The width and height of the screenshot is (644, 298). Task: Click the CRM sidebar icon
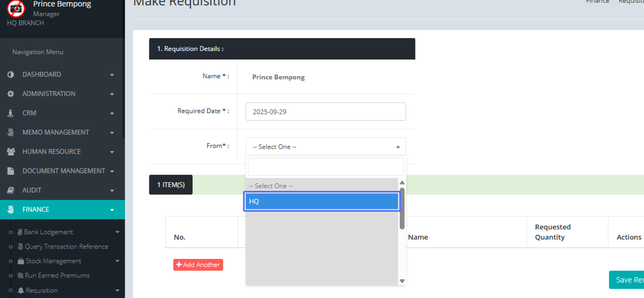[11, 113]
